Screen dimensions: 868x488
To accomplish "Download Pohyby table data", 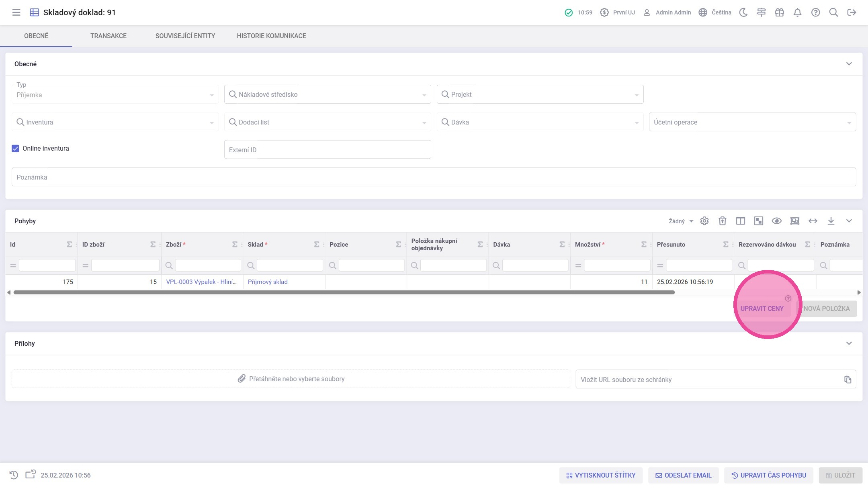I will coord(831,221).
